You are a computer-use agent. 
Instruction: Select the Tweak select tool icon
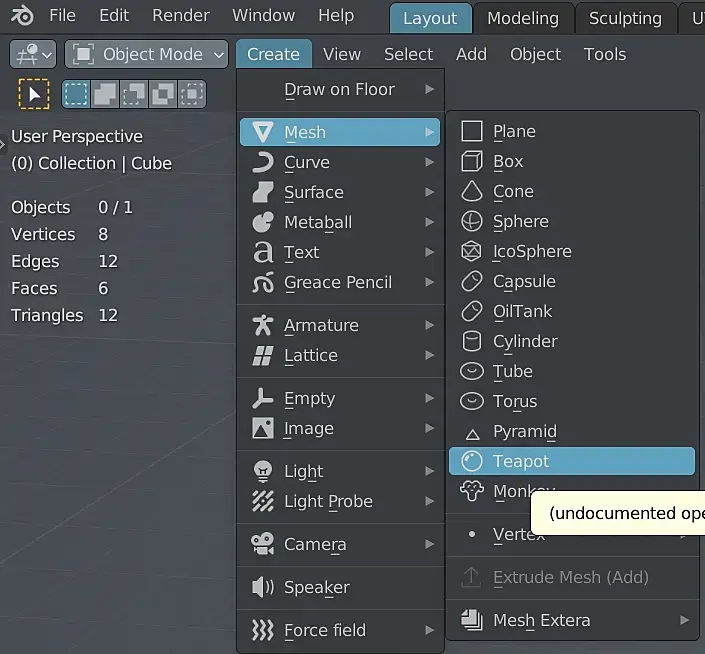34,94
